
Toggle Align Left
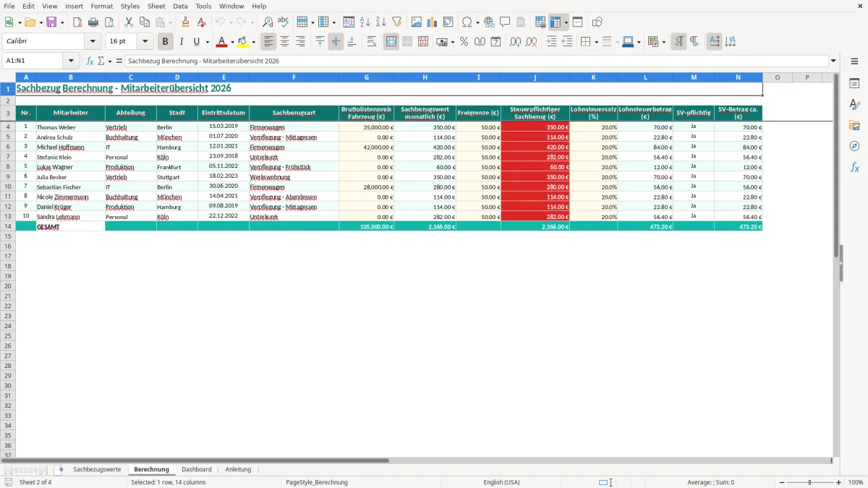[269, 42]
